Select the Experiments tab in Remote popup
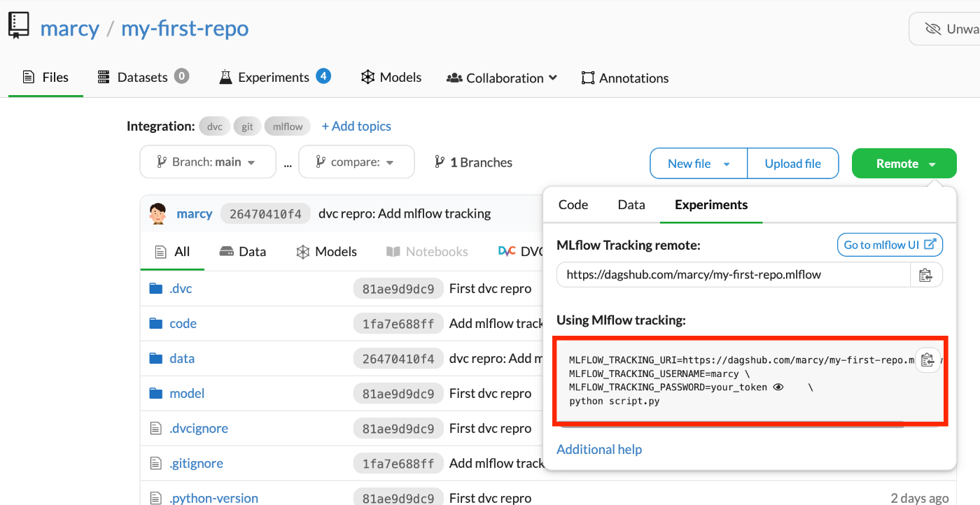Image resolution: width=980 pixels, height=505 pixels. point(711,205)
